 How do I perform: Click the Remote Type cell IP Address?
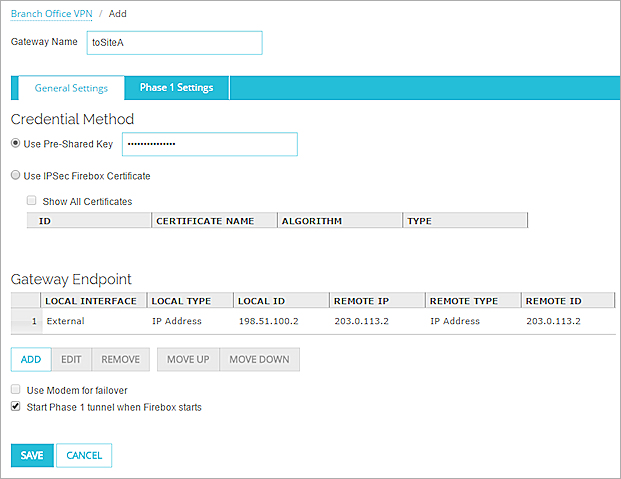click(x=455, y=321)
